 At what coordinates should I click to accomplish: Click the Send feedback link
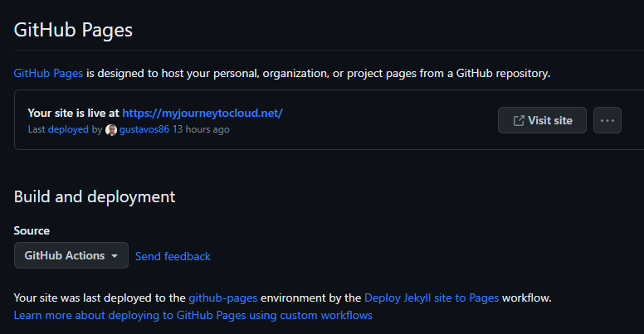[173, 256]
